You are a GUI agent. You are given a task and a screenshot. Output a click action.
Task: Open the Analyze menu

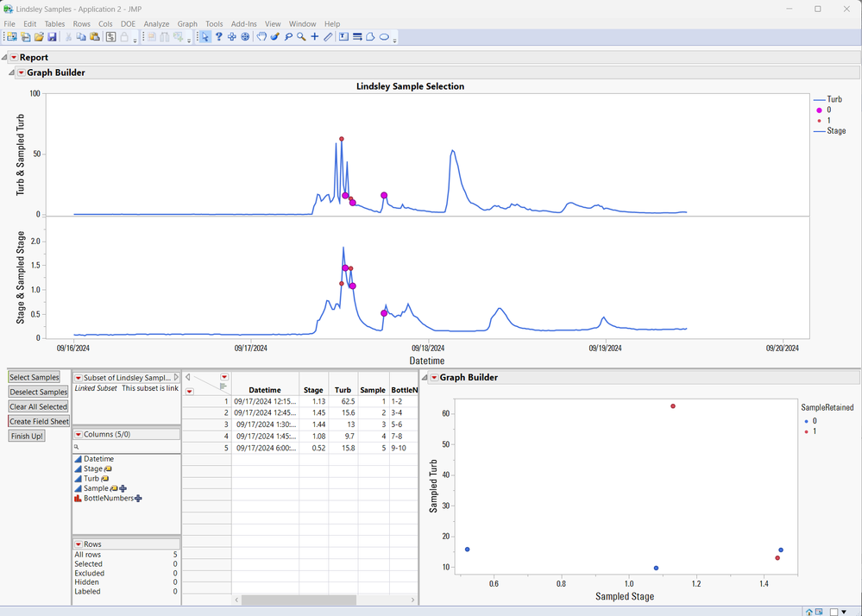pyautogui.click(x=156, y=24)
